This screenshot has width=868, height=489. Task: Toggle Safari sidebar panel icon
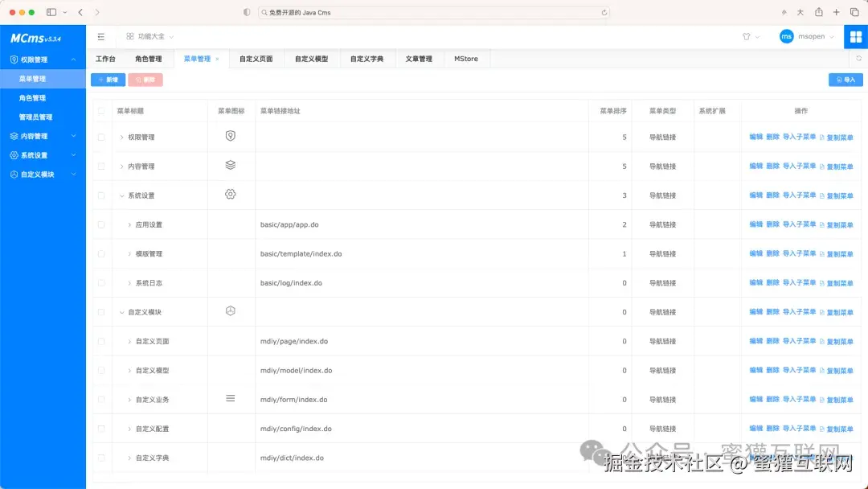click(51, 12)
